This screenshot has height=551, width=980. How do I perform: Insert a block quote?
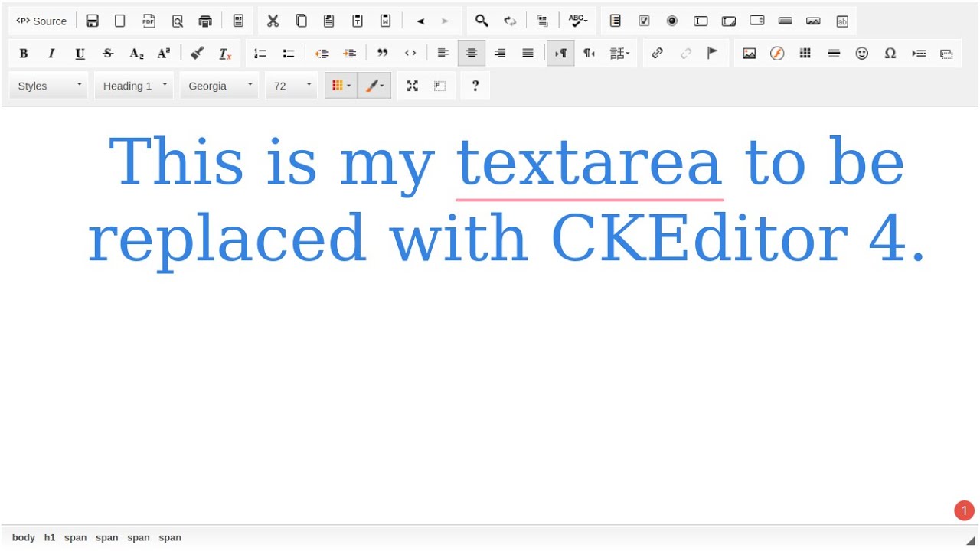(382, 53)
